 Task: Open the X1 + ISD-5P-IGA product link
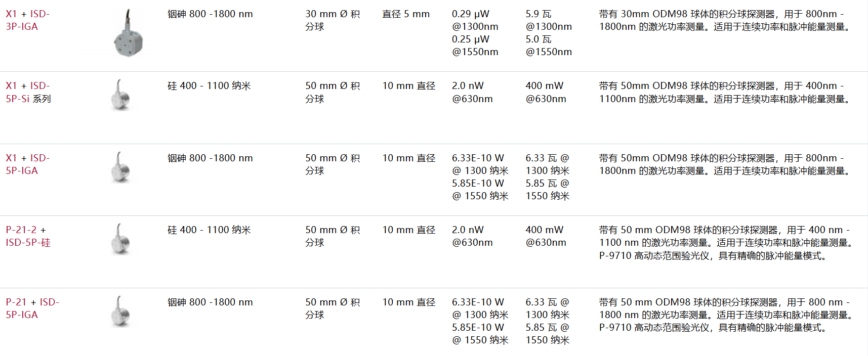(28, 164)
